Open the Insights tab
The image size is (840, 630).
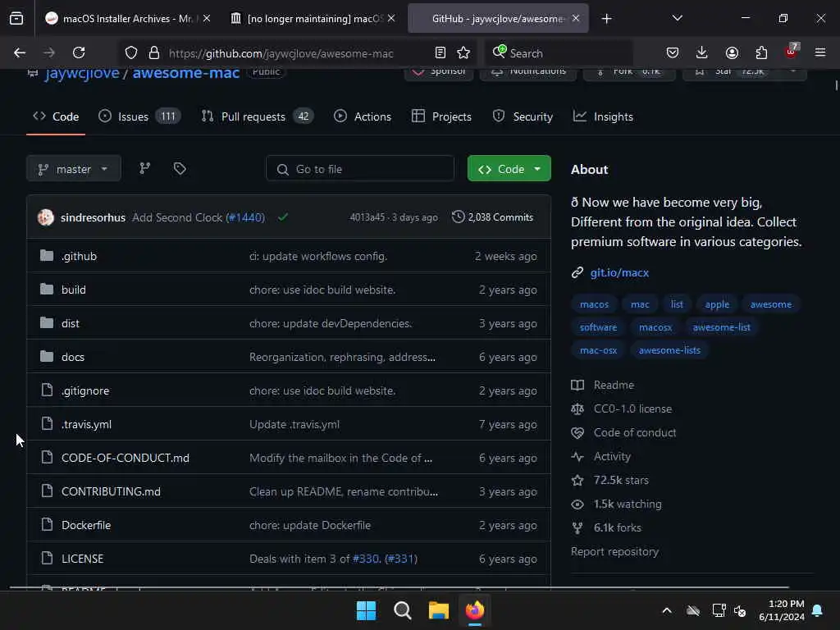(603, 116)
